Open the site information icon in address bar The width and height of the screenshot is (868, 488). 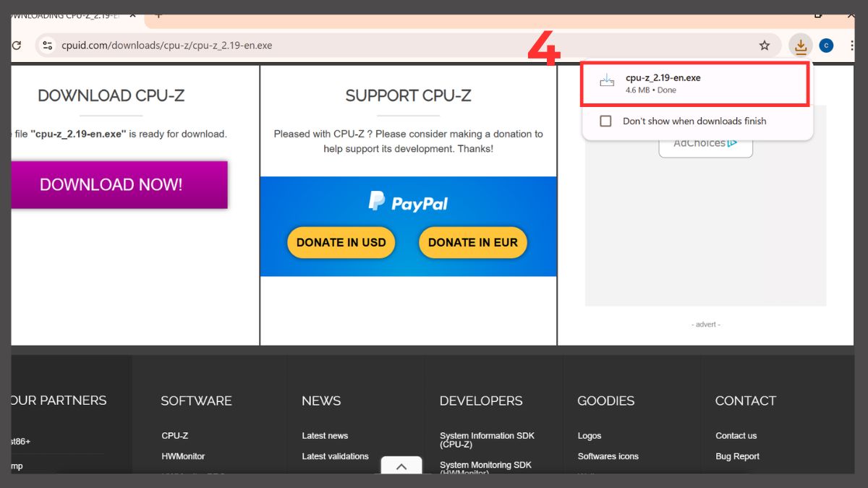click(47, 46)
